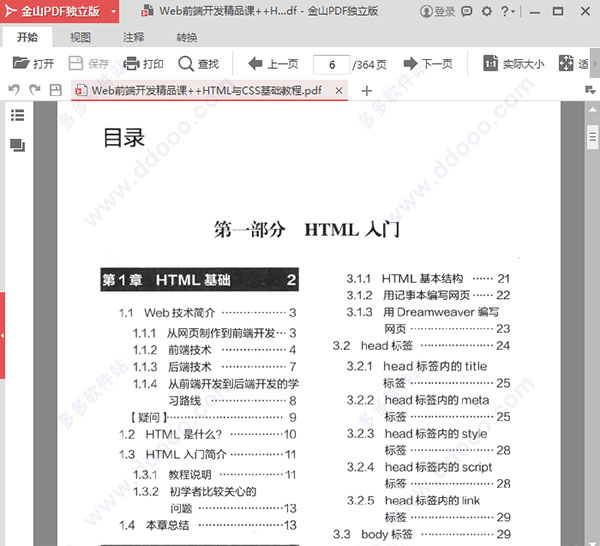Open a new tab with plus button
This screenshot has height=546, width=600.
pyautogui.click(x=367, y=91)
